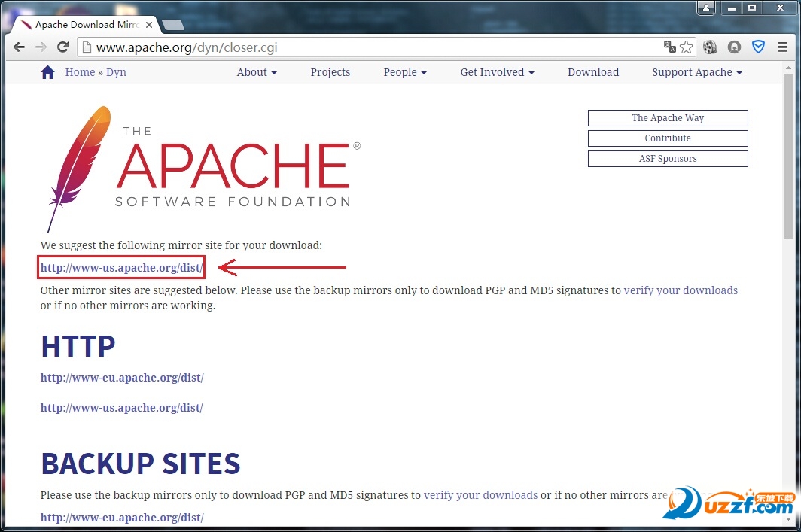801x532 pixels.
Task: Click the translate page icon
Action: pos(669,47)
